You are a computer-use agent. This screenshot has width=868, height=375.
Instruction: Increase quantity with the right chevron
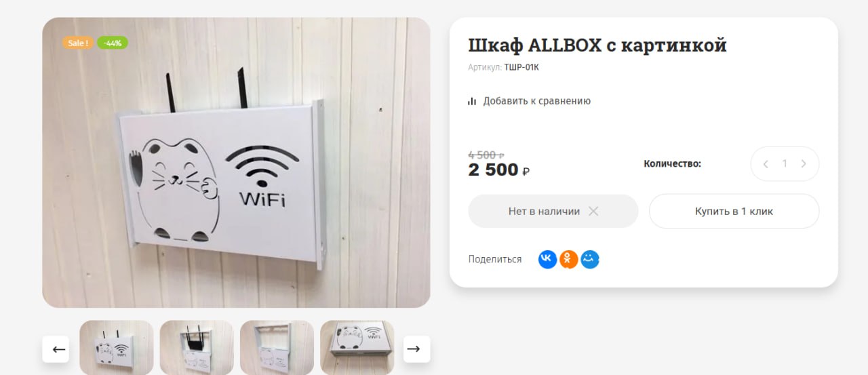804,164
